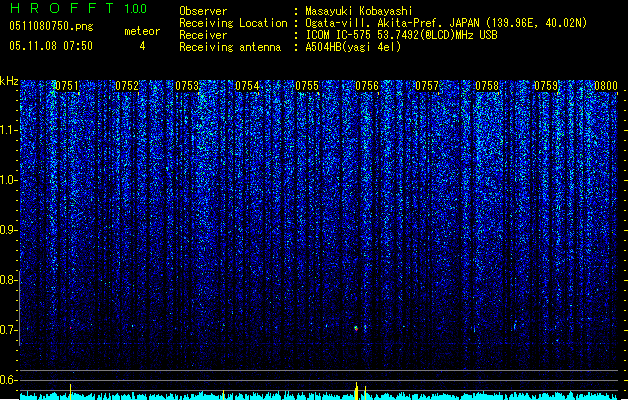The width and height of the screenshot is (629, 400).
Task: Click the 0754 time marker
Action: point(247,86)
